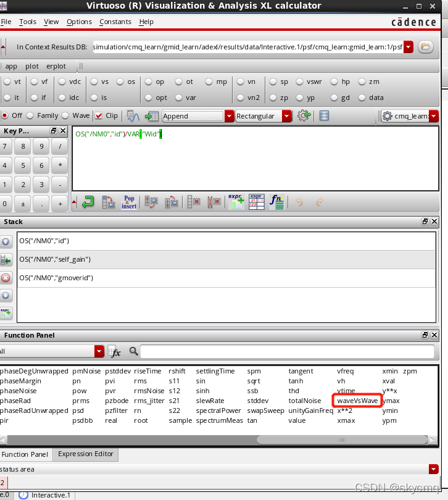Click the swap stack and buffer icon
This screenshot has width=448, height=500.
(109, 202)
